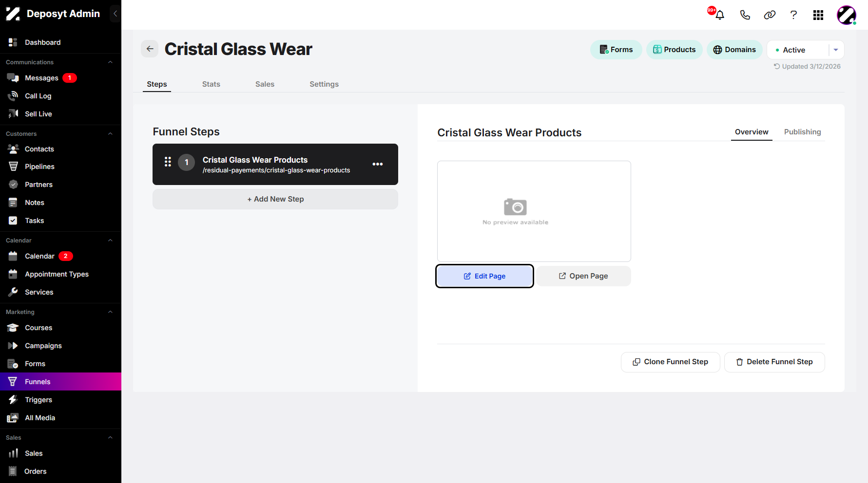Collapse the sidebar using the chevron
868x483 pixels.
[x=116, y=14]
